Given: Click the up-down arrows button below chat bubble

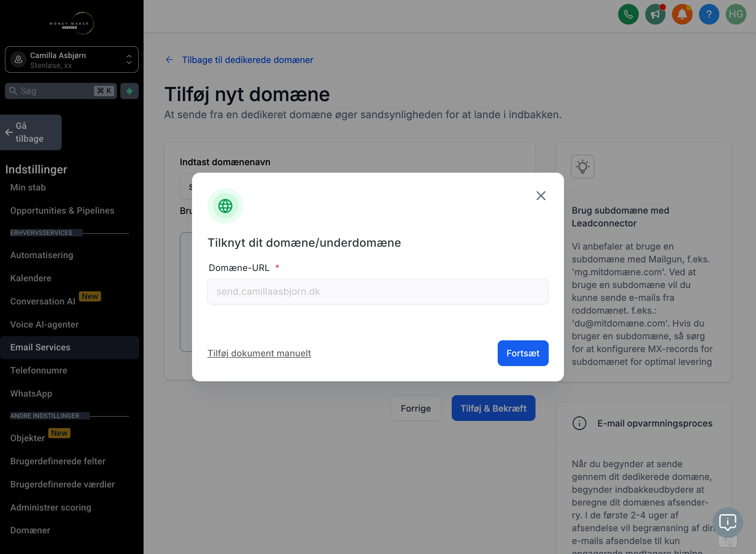Looking at the screenshot, I should tap(728, 542).
